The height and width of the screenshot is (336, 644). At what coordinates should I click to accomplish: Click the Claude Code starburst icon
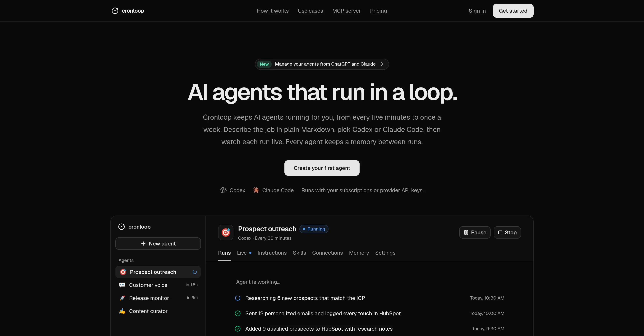tap(256, 190)
